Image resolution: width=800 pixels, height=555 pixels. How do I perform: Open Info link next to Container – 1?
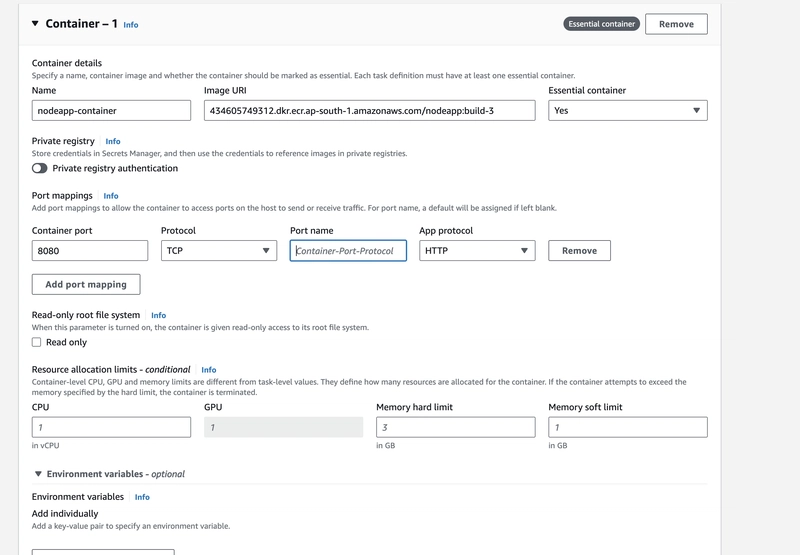pos(131,24)
